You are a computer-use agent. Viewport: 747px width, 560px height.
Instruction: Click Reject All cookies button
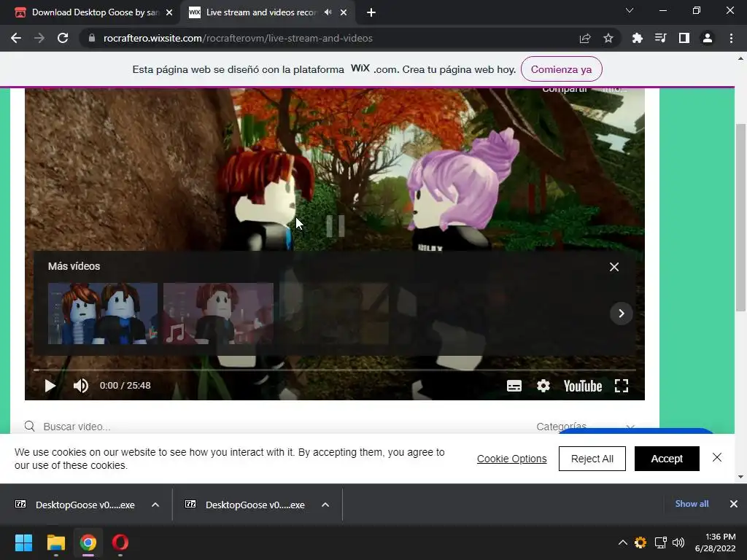pyautogui.click(x=592, y=459)
